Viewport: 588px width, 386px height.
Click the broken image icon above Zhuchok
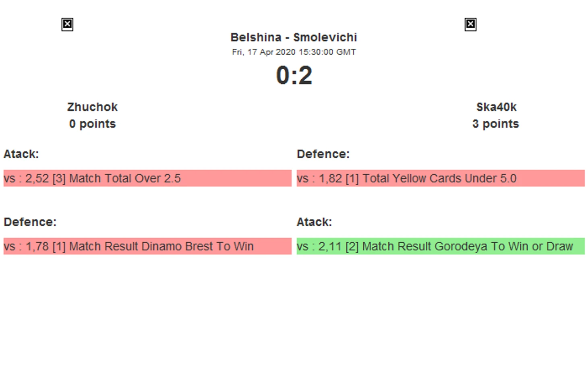[x=67, y=25]
